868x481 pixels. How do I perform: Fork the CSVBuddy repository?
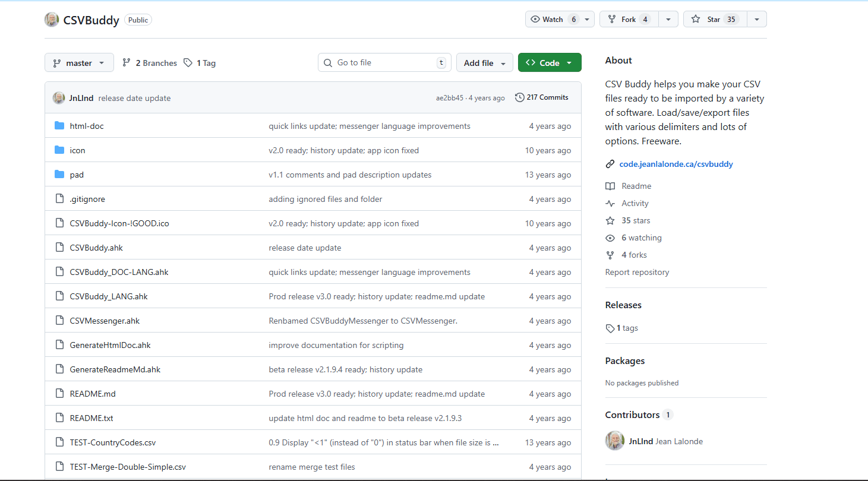click(x=629, y=20)
